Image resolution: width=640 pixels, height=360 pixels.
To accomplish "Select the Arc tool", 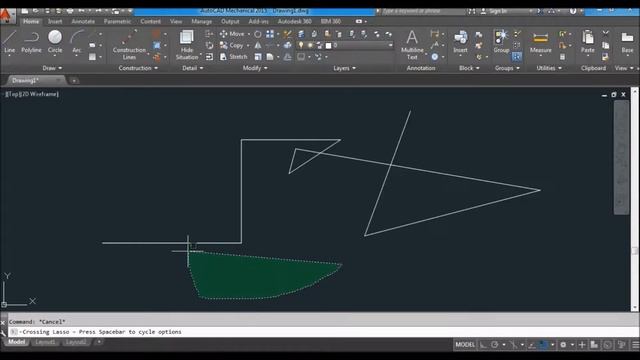I will pos(77,42).
